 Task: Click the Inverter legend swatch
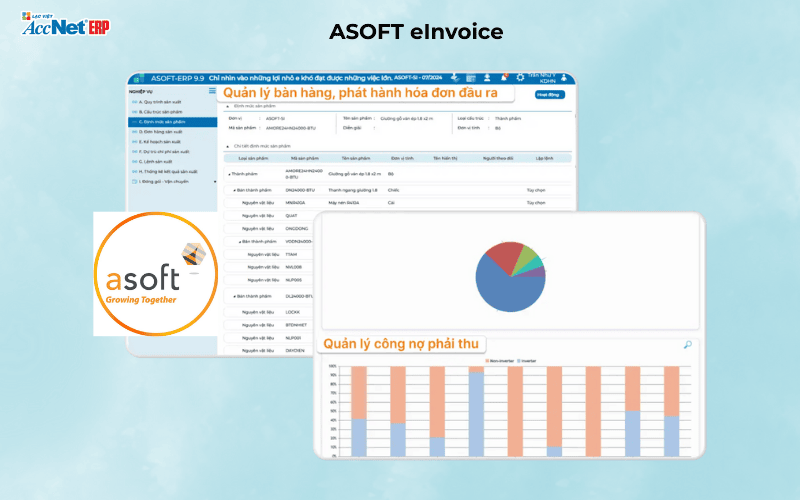(519, 361)
